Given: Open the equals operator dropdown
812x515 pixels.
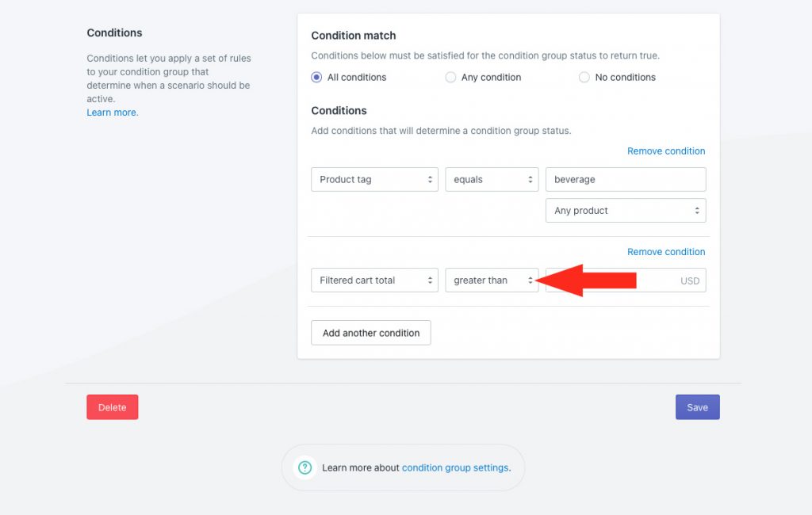Looking at the screenshot, I should pyautogui.click(x=492, y=179).
